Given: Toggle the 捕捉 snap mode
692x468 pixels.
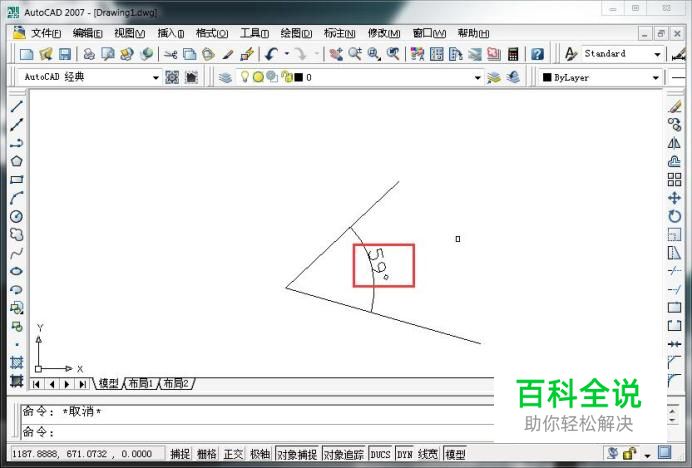Looking at the screenshot, I should [180, 454].
